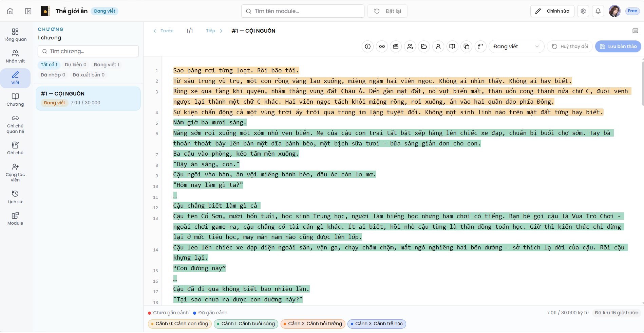This screenshot has width=644, height=333.
Task: Open Nhân vật in sidebar
Action: (15, 57)
